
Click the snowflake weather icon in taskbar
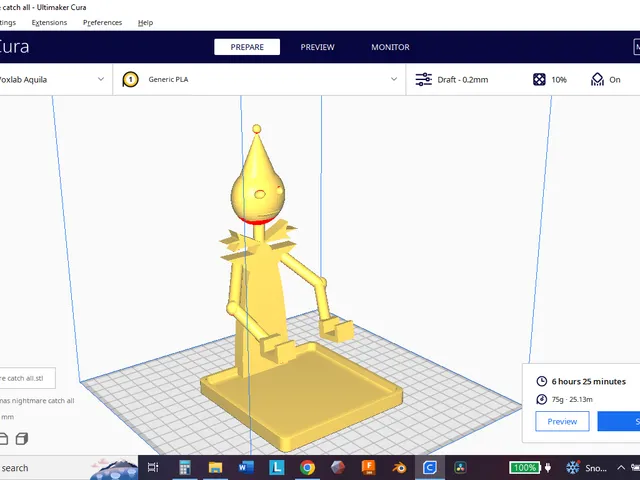click(573, 467)
